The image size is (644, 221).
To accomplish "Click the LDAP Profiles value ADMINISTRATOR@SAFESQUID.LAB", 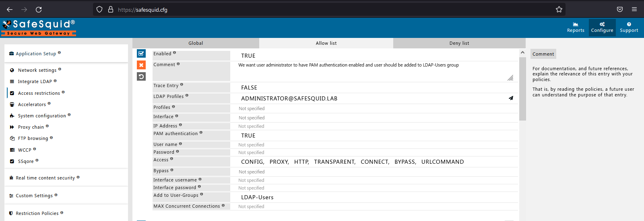I will click(289, 98).
